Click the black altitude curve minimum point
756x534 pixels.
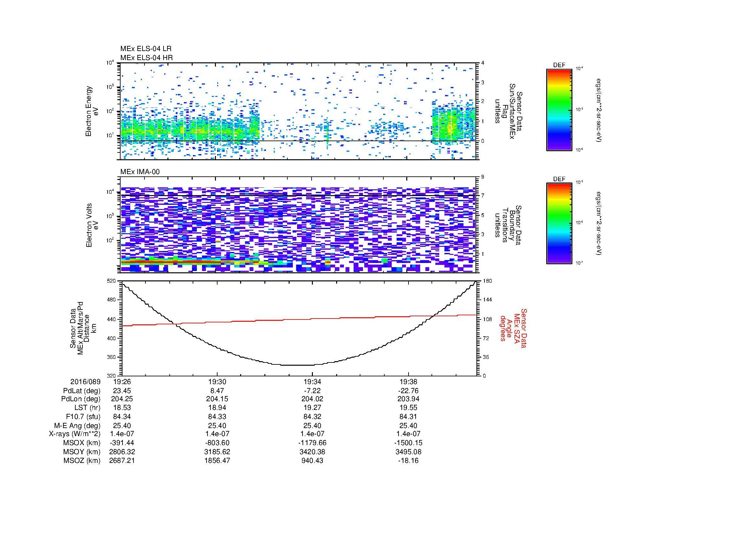click(x=298, y=365)
